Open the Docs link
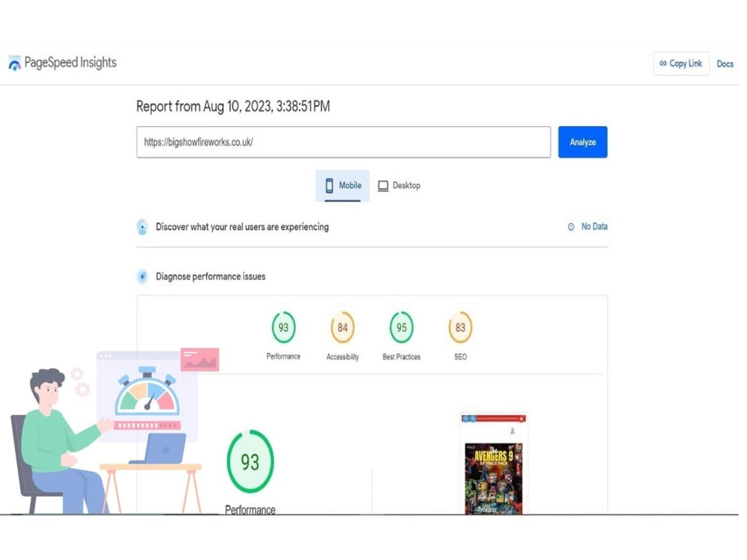This screenshot has height=560, width=747. point(725,63)
